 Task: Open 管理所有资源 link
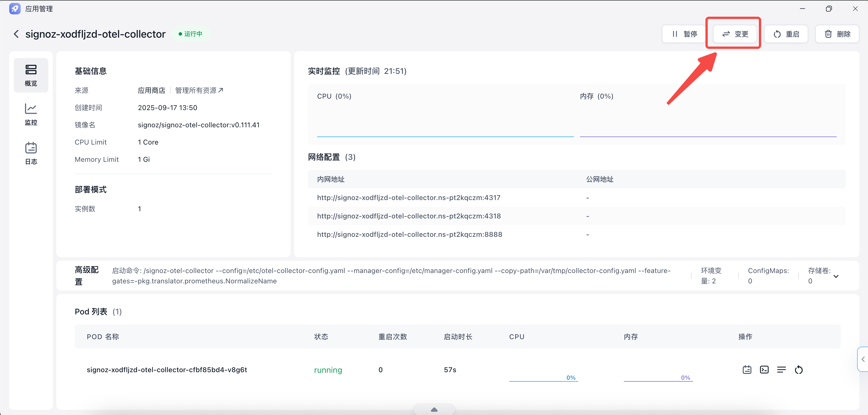click(199, 90)
